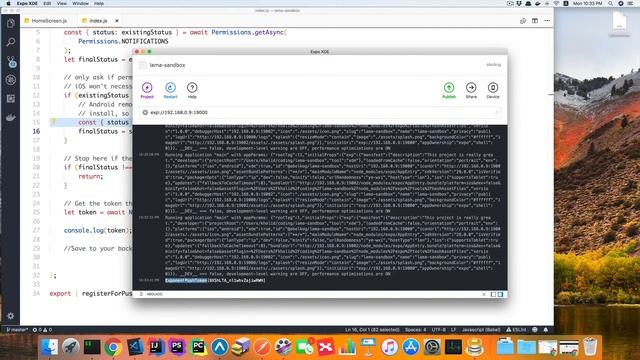Open the Help menu in the menu bar
The image size is (640, 360).
coord(99,3)
